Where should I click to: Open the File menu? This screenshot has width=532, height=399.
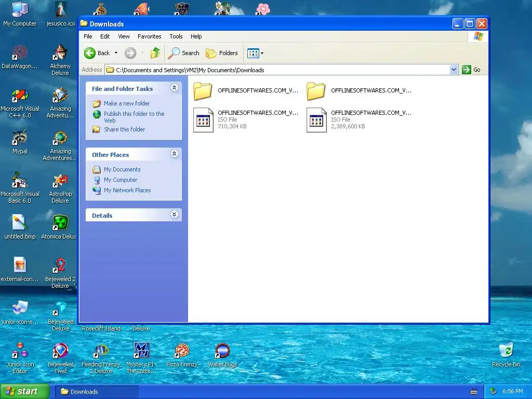click(88, 36)
